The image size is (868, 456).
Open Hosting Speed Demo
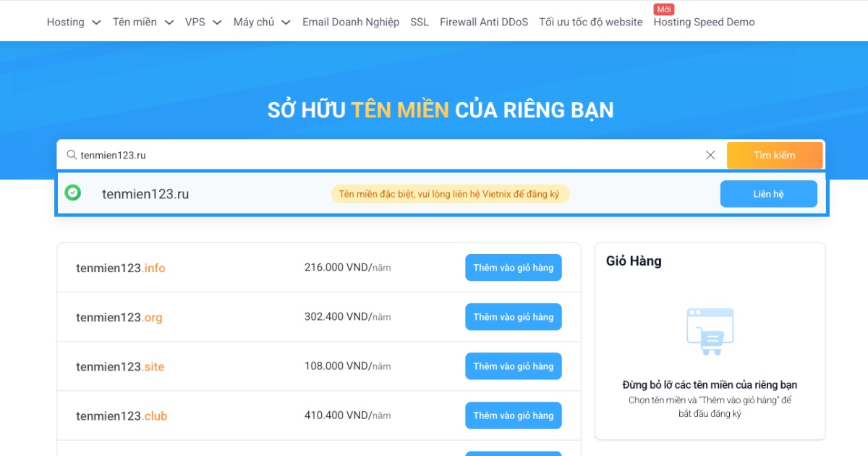704,22
